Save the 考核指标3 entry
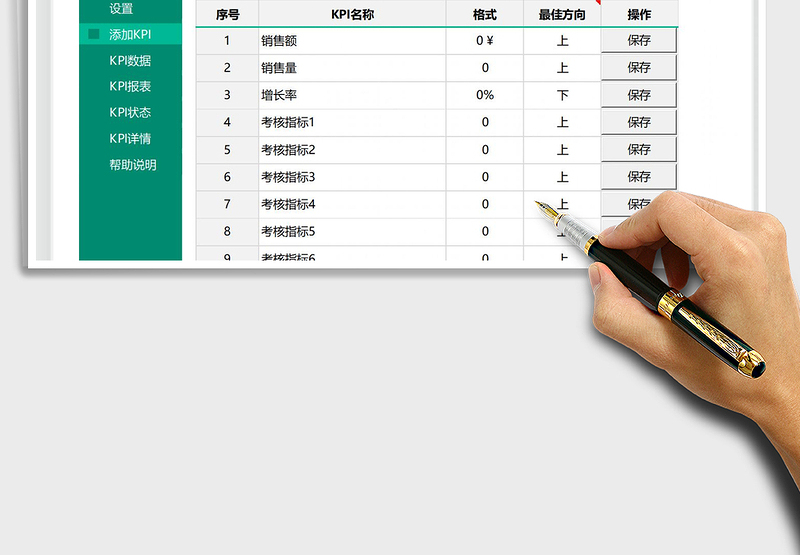This screenshot has height=555, width=800. pos(639,176)
